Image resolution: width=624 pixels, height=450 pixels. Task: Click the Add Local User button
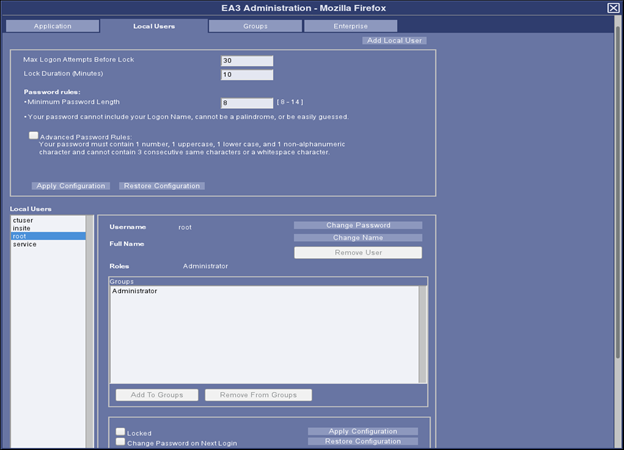[x=394, y=41]
